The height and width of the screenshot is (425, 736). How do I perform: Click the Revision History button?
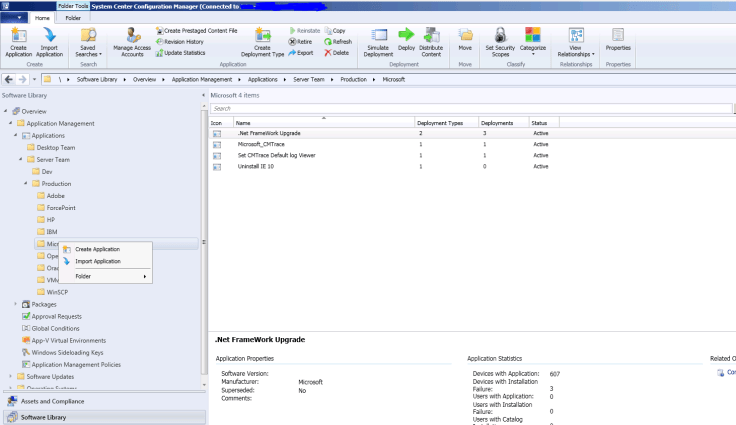pyautogui.click(x=186, y=42)
